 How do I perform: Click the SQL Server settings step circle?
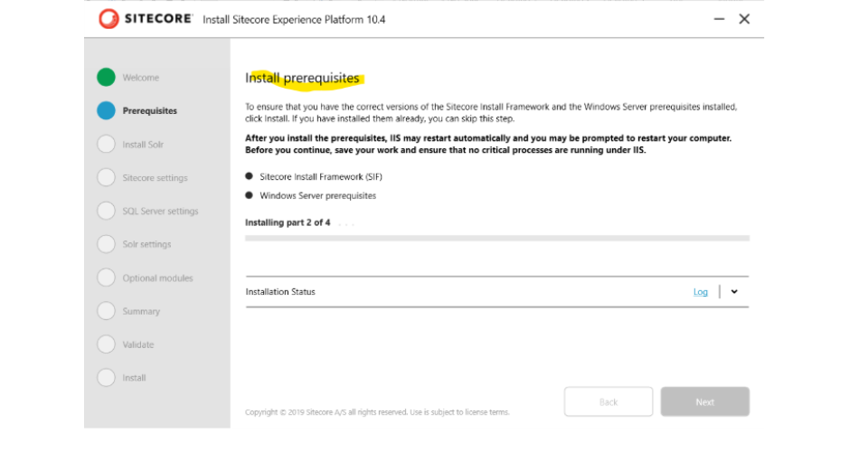click(x=106, y=211)
